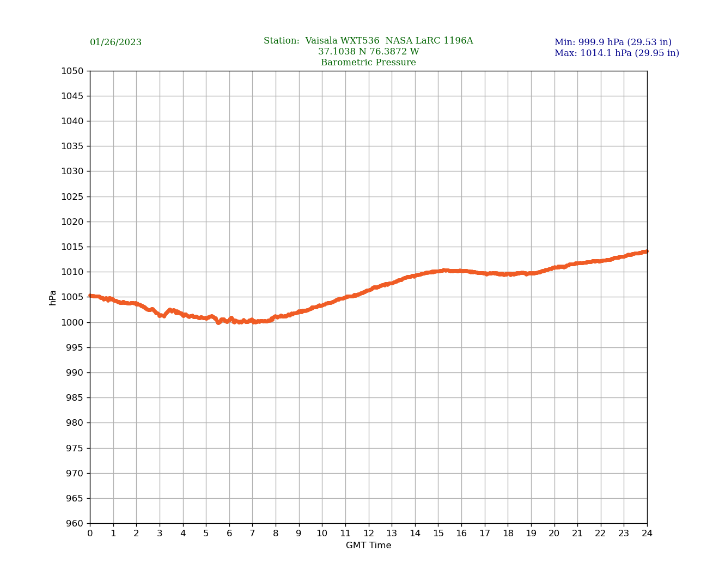Click the 1000 y-axis tick label
This screenshot has height=588, width=719.
click(72, 322)
